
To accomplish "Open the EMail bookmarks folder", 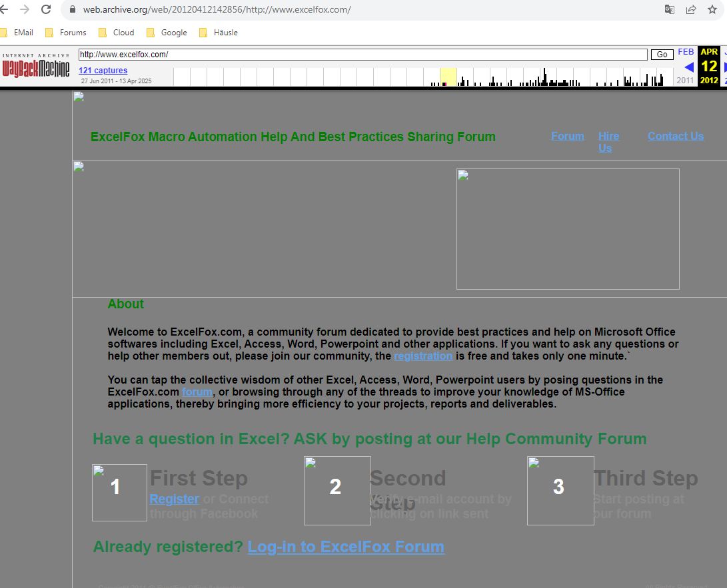I will pos(17,33).
